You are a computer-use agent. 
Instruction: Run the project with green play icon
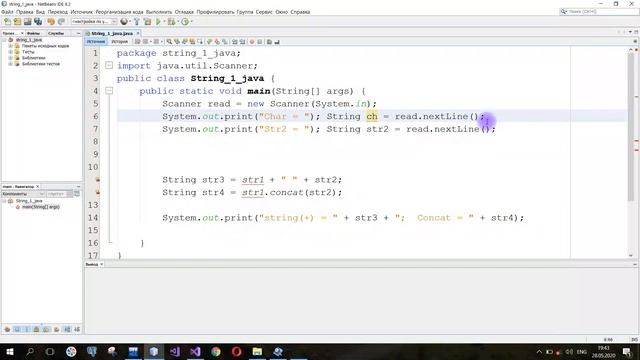pos(158,22)
